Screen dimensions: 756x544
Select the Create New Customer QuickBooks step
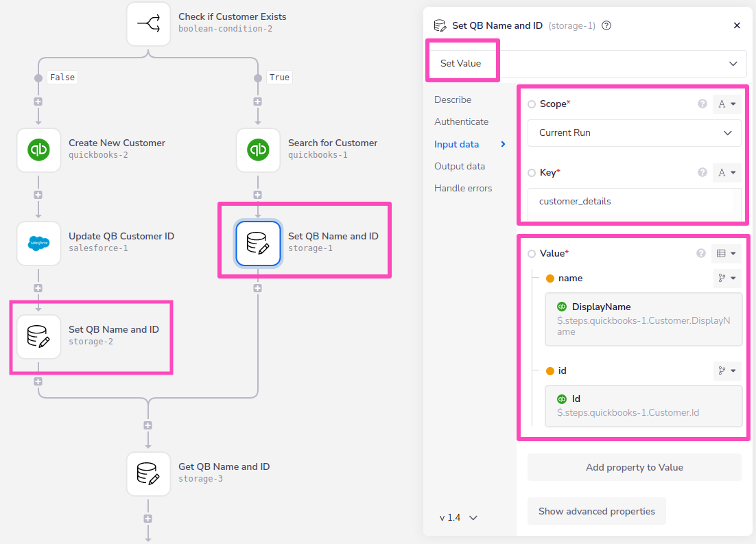click(x=38, y=150)
